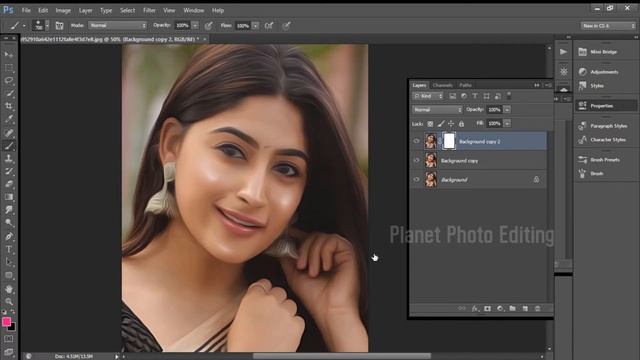This screenshot has height=360, width=640.
Task: Select the Brush tool in toolbox
Action: coord(9,145)
